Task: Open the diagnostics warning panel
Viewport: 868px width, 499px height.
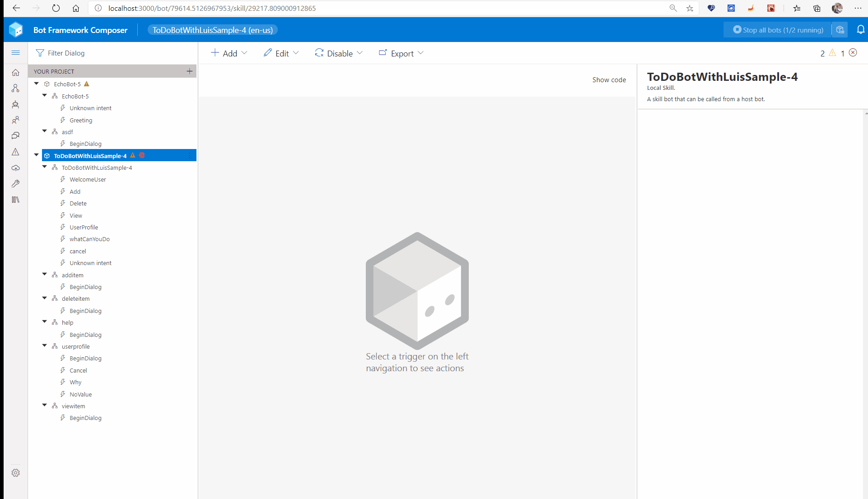Action: [16, 152]
